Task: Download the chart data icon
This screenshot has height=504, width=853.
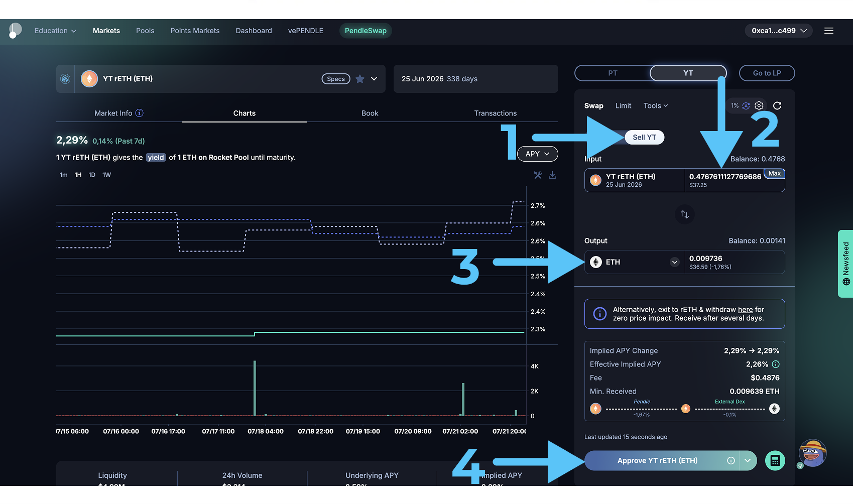Action: (552, 175)
